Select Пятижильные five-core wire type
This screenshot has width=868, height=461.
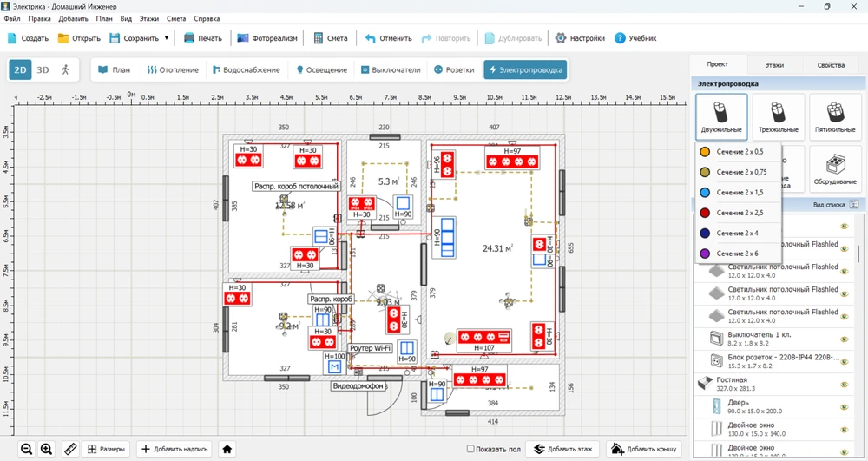[x=835, y=117]
